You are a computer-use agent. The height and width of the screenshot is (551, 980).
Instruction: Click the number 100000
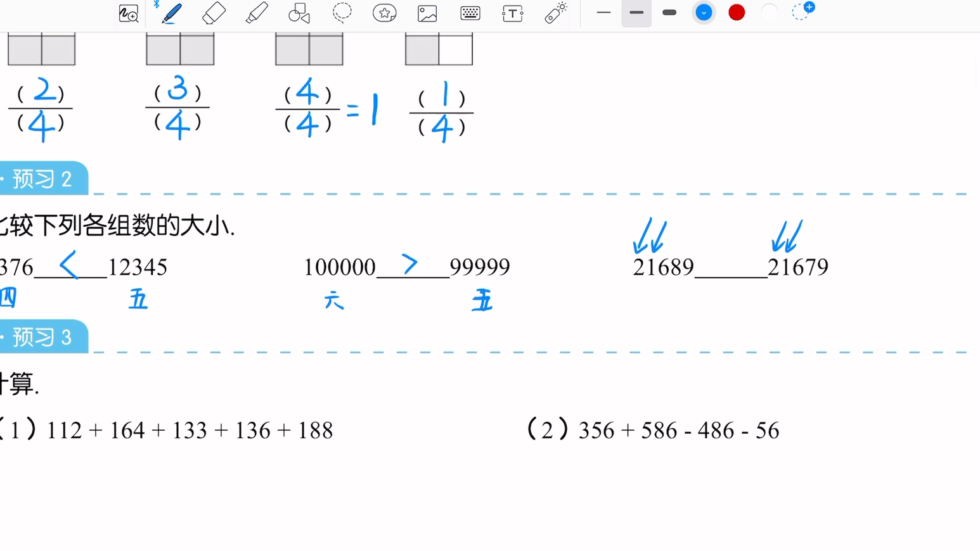pos(340,267)
